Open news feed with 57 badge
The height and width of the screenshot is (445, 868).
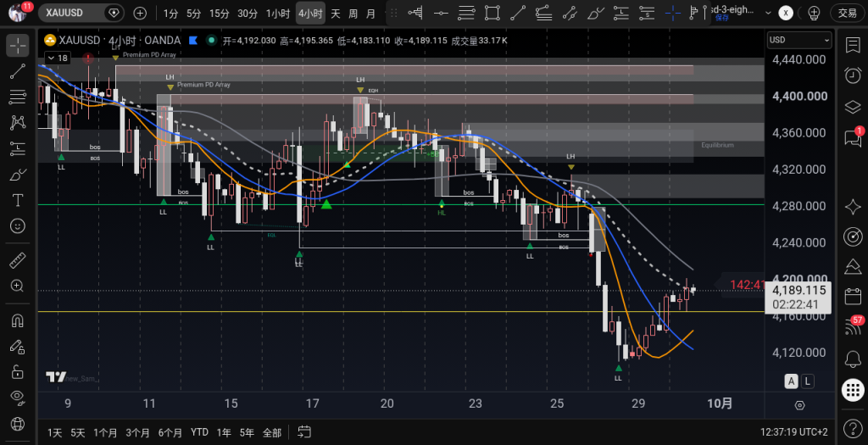(853, 326)
